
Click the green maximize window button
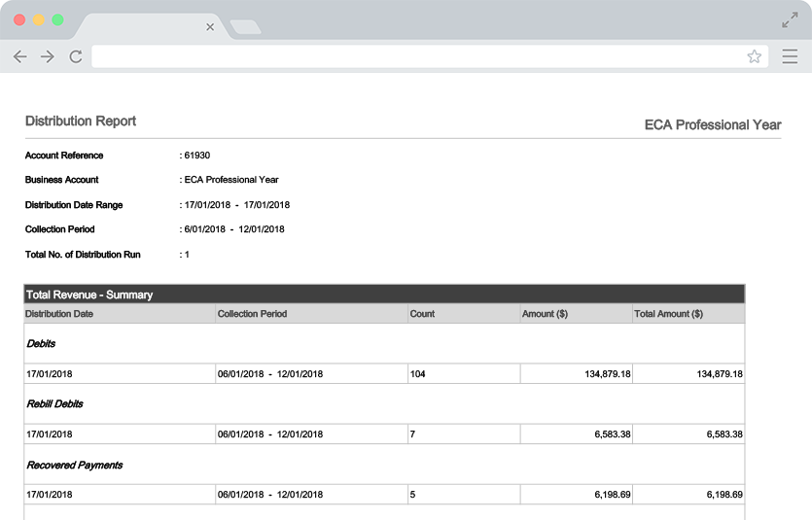click(58, 19)
